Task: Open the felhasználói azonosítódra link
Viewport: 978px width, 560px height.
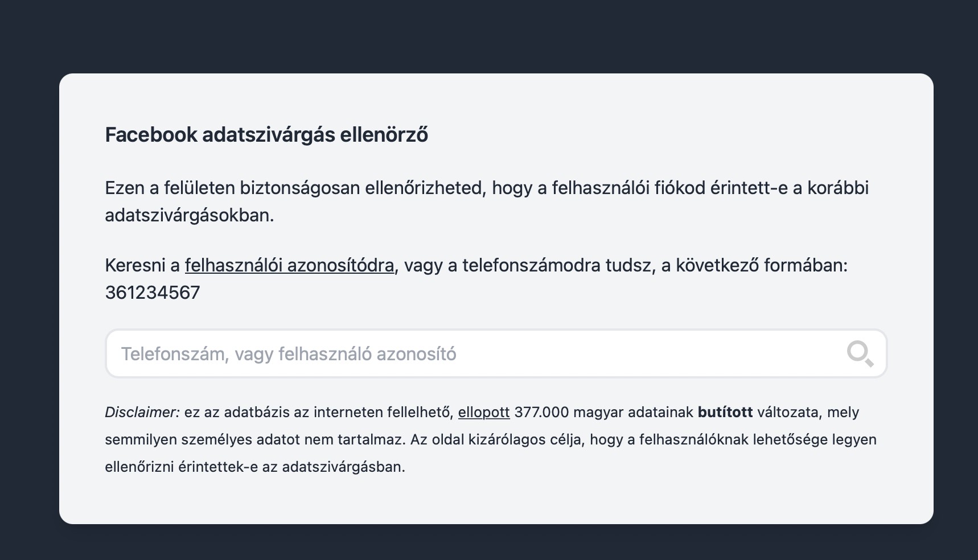Action: pyautogui.click(x=289, y=265)
